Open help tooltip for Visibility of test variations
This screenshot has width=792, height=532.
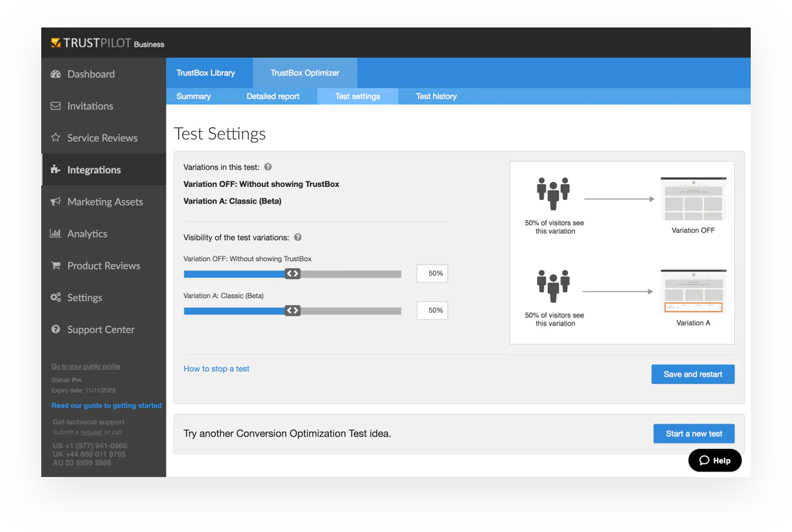coord(298,237)
